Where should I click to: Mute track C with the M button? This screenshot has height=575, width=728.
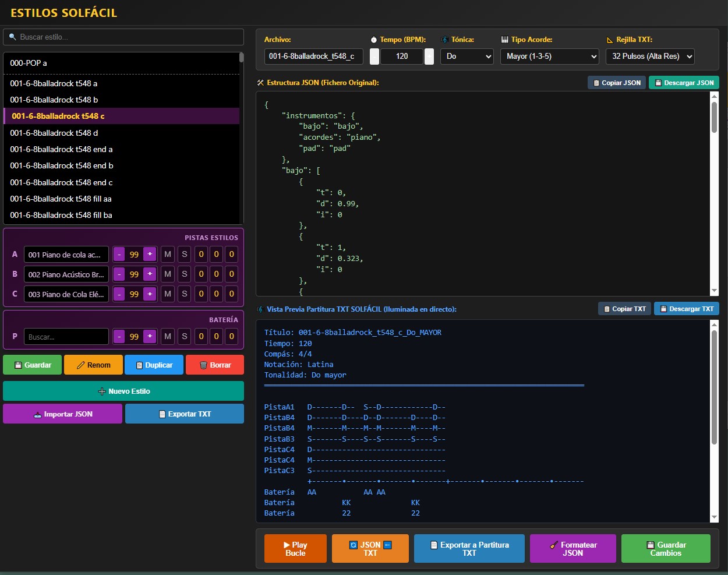coord(168,294)
